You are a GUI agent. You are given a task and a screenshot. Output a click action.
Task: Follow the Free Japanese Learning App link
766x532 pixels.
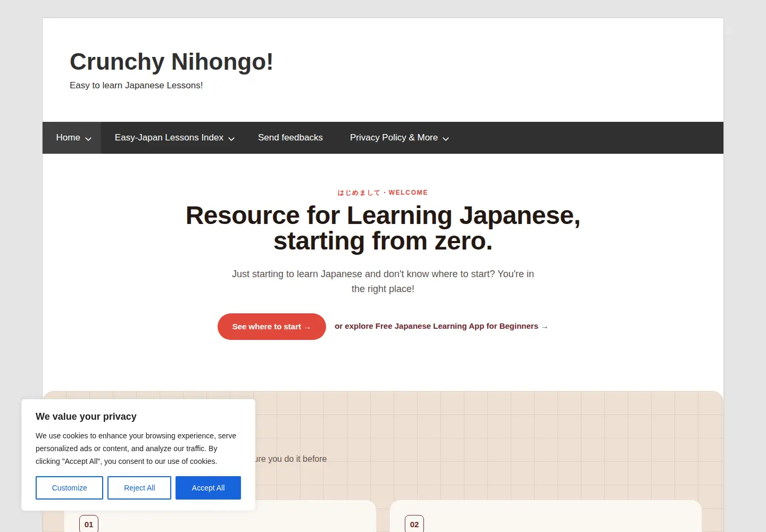click(441, 326)
